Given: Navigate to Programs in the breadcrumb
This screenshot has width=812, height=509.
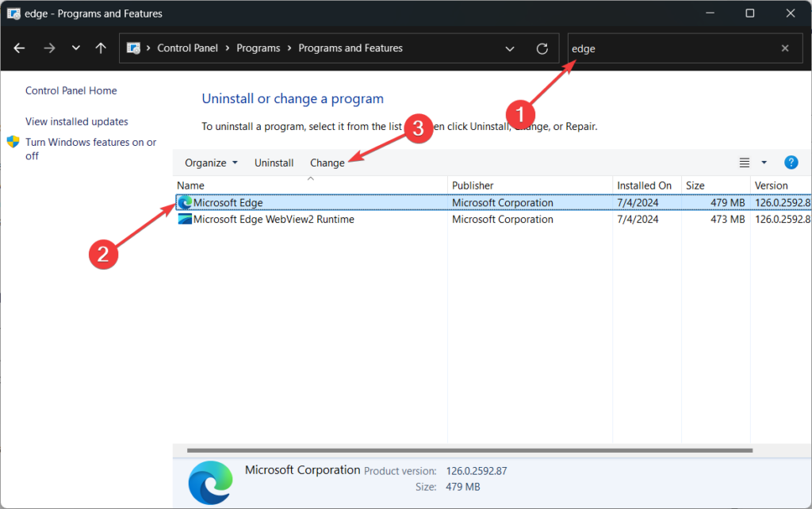Looking at the screenshot, I should (x=258, y=48).
